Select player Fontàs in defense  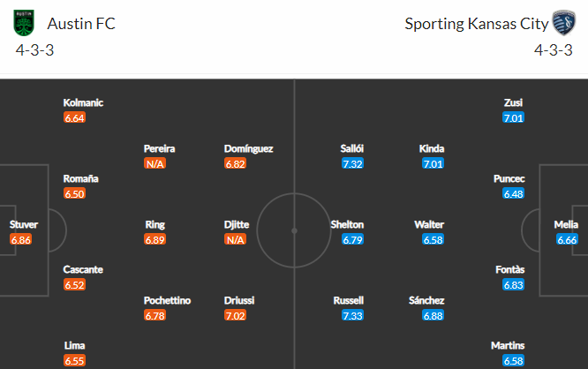509,269
